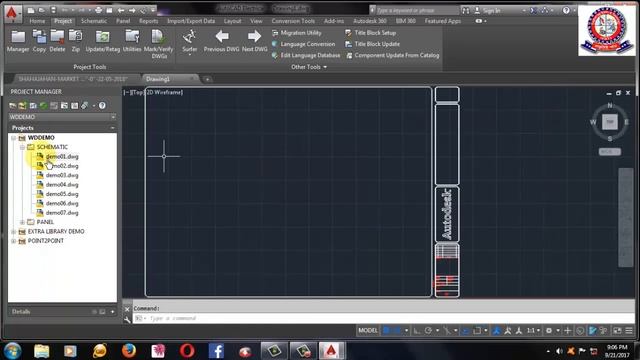Click the command line input field
Screen dimensions: 640x360
pos(383,318)
